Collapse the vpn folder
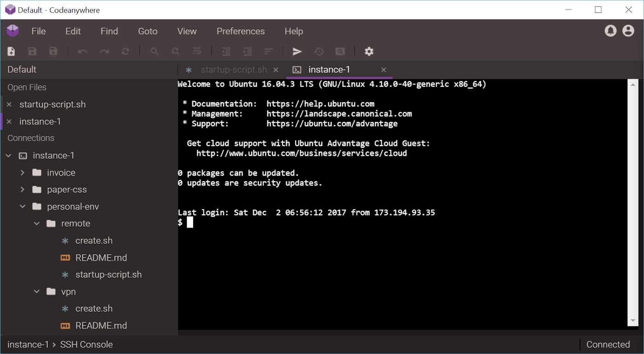 pos(37,292)
